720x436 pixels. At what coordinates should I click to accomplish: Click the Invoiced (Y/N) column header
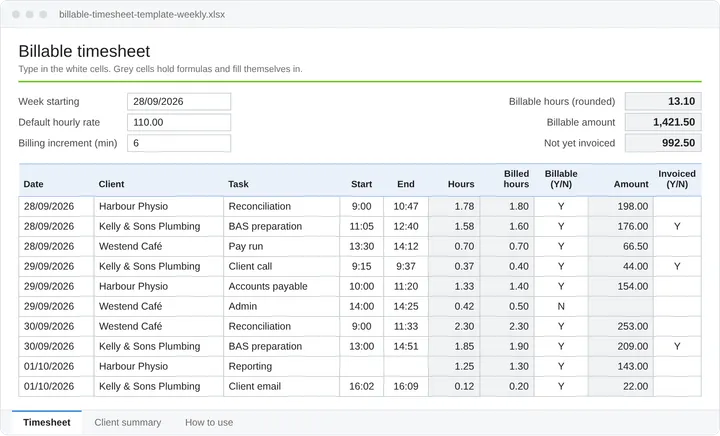pyautogui.click(x=677, y=179)
